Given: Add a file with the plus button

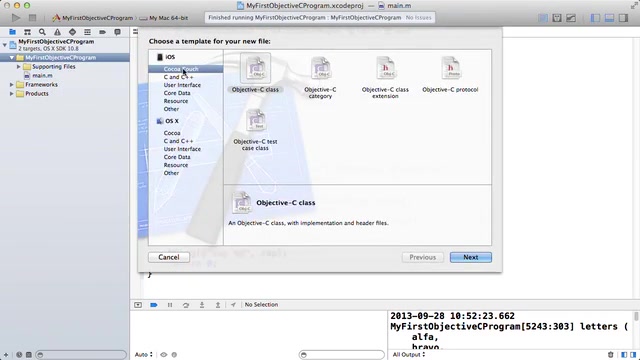Looking at the screenshot, I should click(6, 355).
